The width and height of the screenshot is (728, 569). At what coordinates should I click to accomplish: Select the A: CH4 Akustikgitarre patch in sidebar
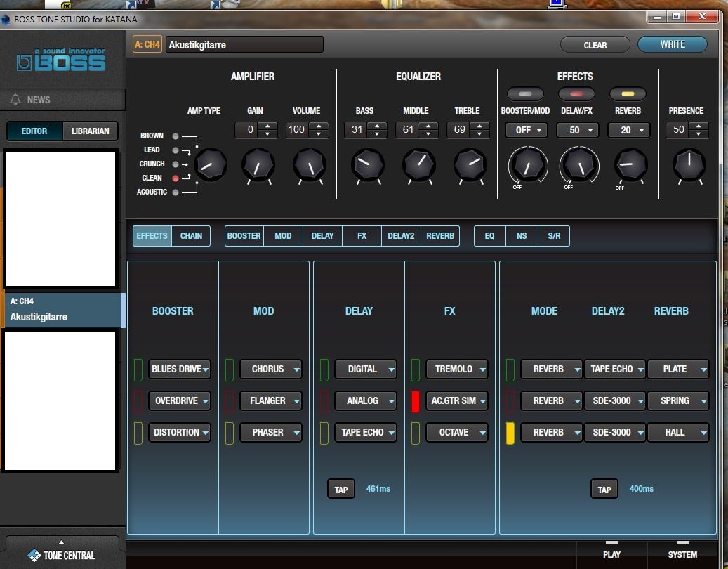63,310
